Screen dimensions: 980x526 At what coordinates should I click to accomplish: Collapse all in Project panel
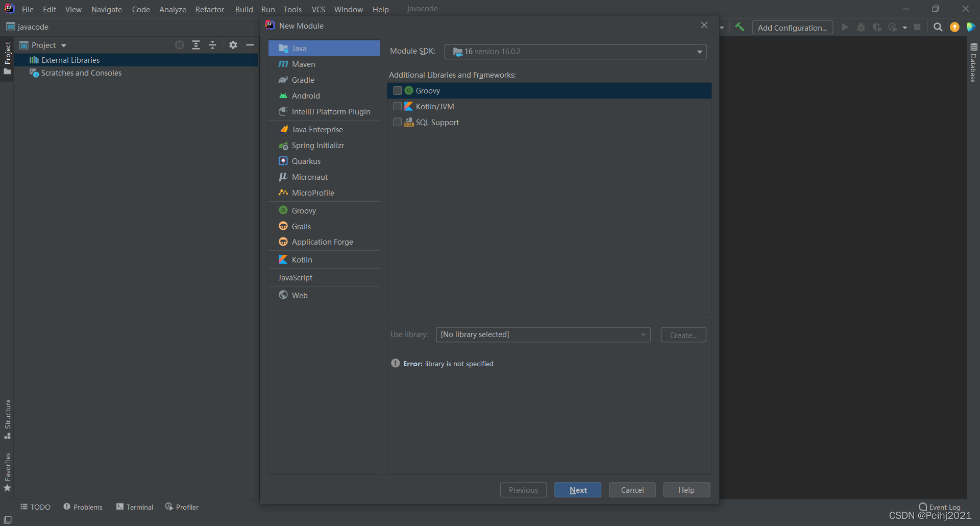213,45
